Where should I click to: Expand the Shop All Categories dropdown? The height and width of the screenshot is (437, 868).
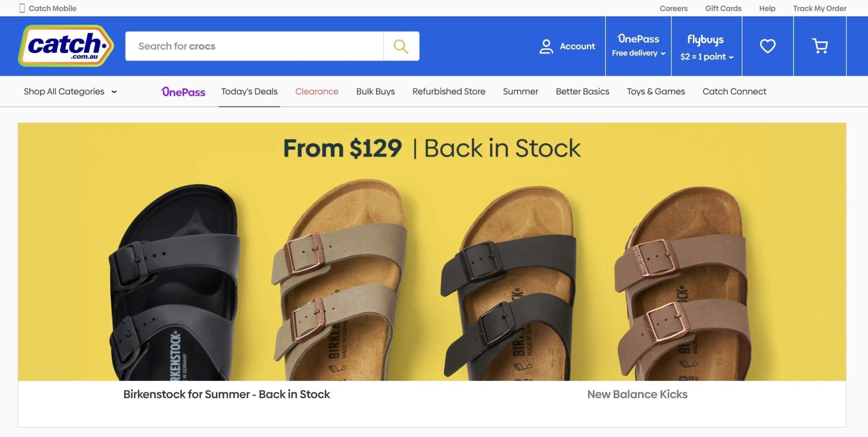click(x=70, y=91)
